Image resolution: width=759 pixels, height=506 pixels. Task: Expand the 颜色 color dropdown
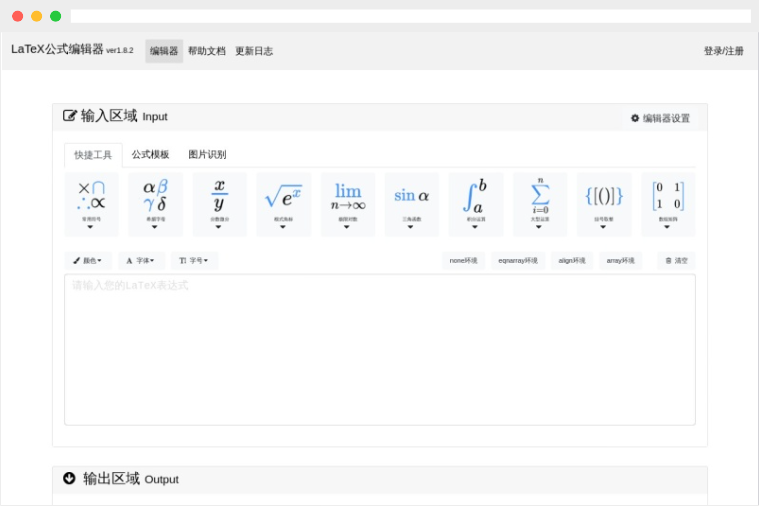87,261
